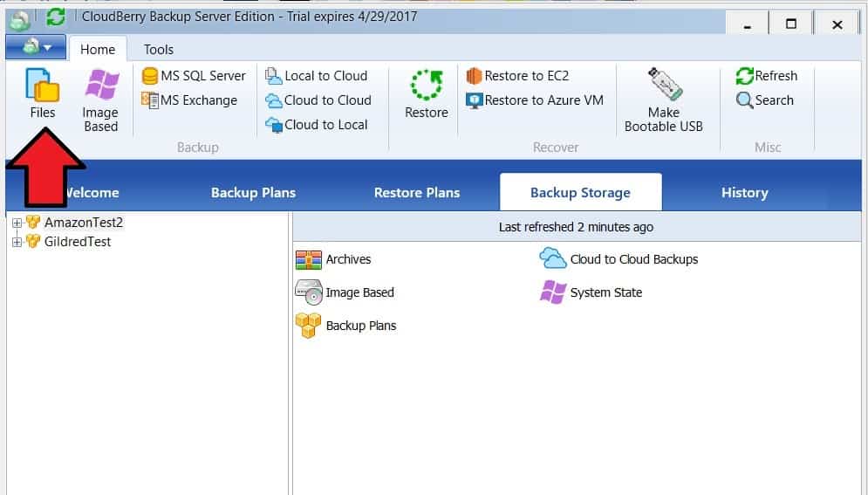
Task: Maximize the CloudBerry window
Action: click(x=791, y=24)
